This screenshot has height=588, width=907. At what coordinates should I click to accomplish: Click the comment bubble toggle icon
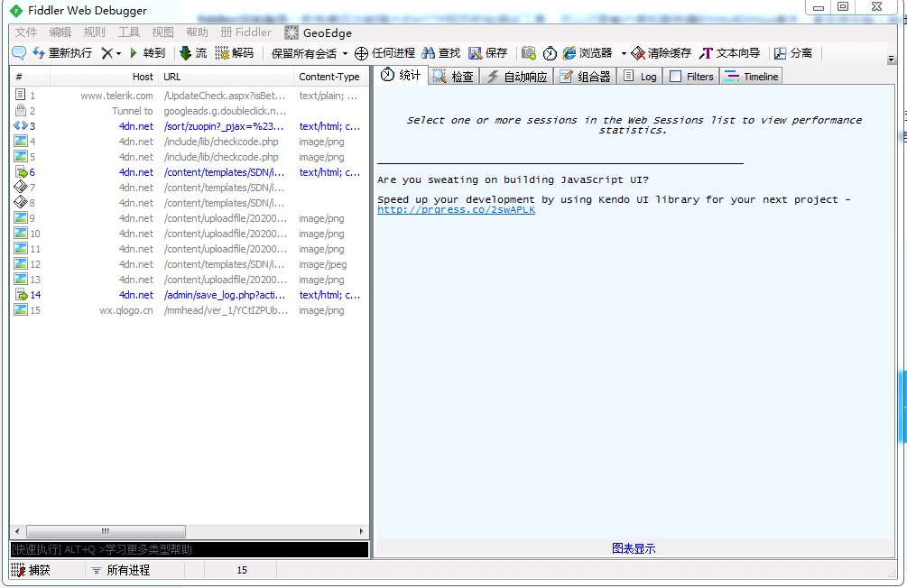pyautogui.click(x=18, y=52)
